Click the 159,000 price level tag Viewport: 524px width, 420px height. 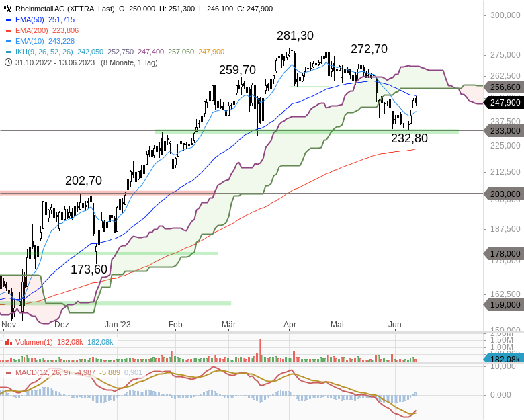coord(504,304)
